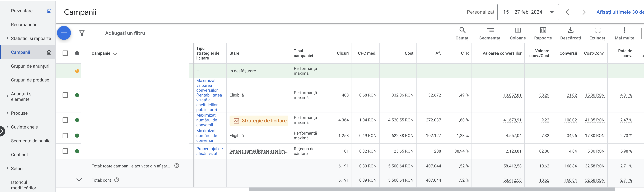Open Grupuri de produse in sidebar
Image resolution: width=644 pixels, height=192 pixels.
[30, 80]
